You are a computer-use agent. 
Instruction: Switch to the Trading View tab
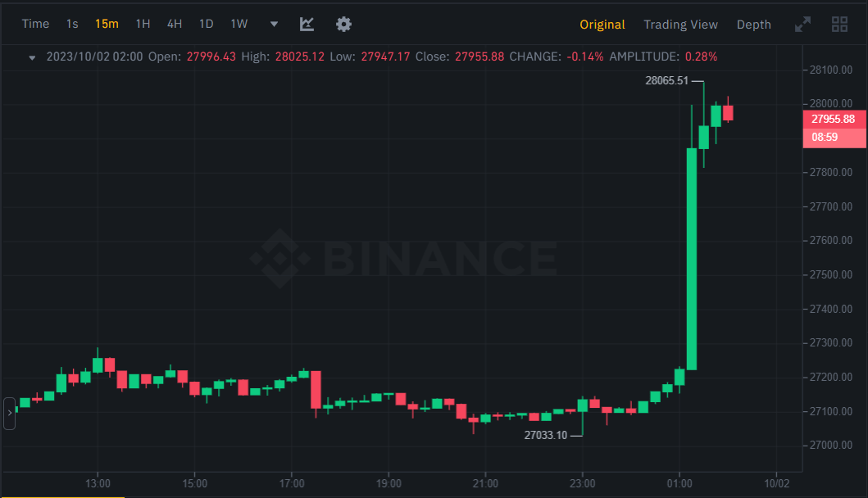680,25
